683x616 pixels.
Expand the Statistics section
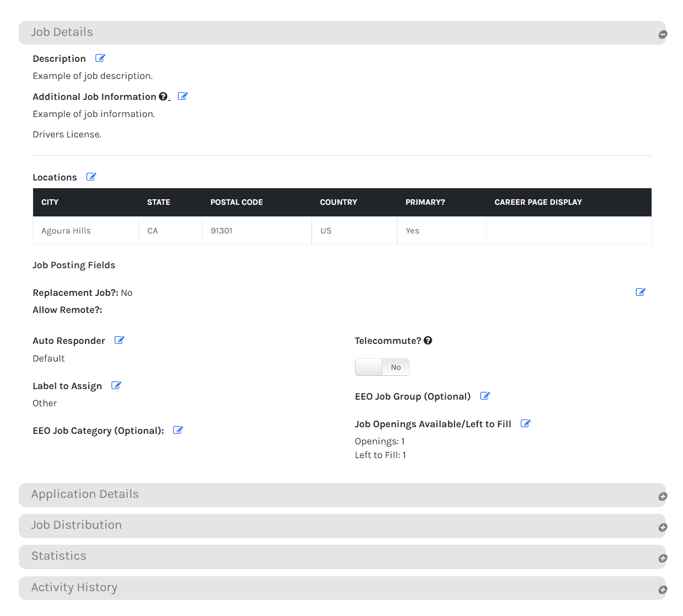click(x=663, y=558)
